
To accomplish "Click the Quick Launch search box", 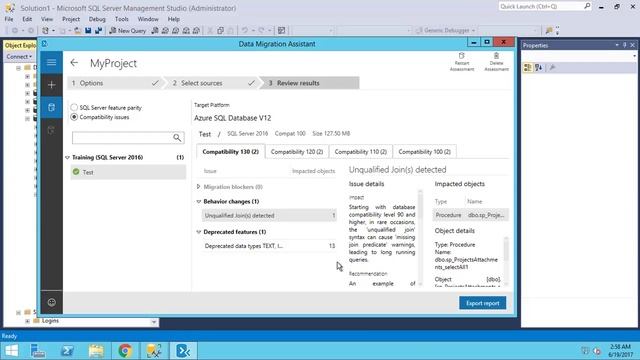I will tap(544, 6).
